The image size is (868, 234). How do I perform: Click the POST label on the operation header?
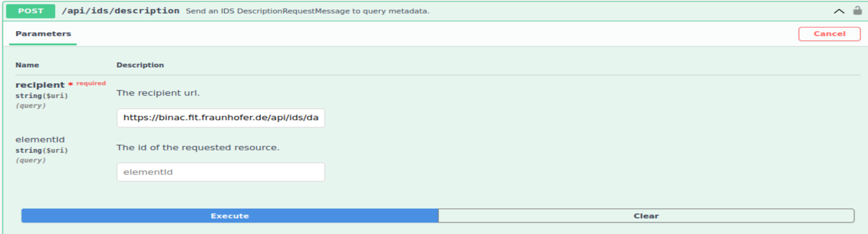[x=30, y=11]
